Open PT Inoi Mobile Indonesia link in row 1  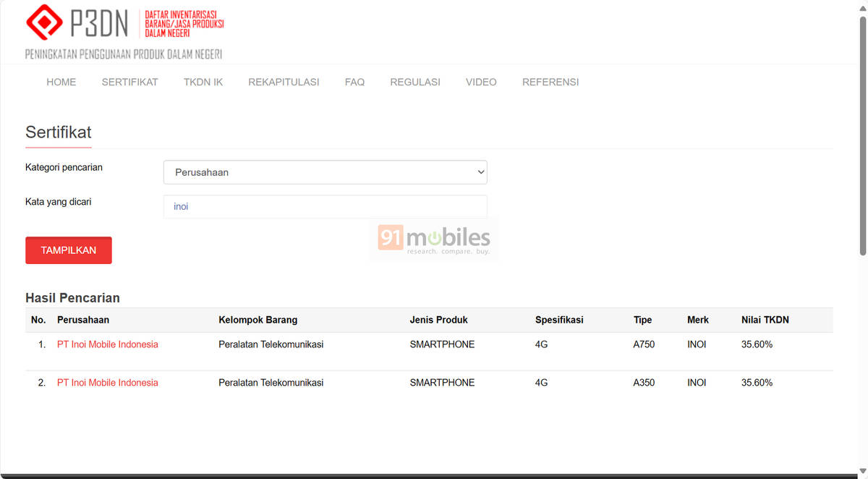(x=108, y=344)
